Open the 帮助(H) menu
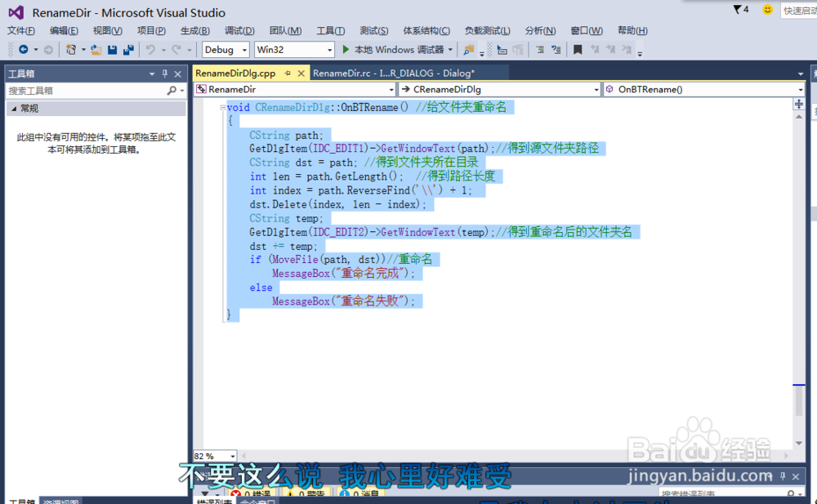 click(632, 31)
